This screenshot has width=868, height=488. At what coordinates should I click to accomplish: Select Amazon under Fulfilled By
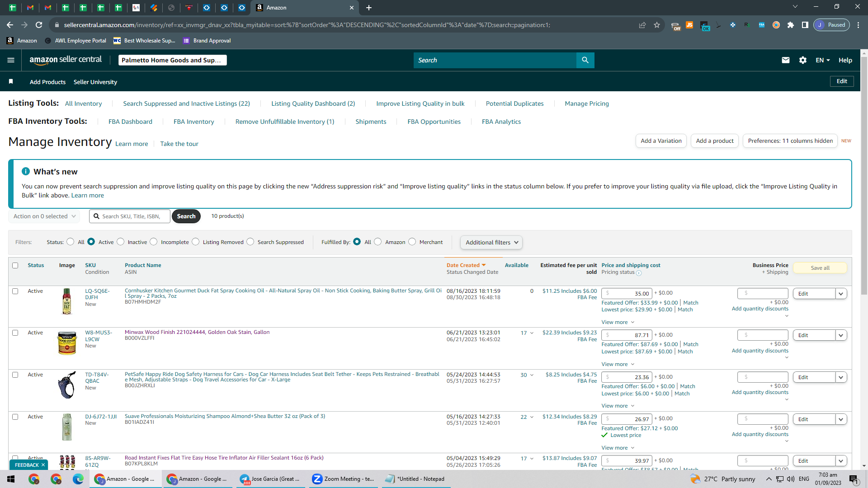click(378, 242)
